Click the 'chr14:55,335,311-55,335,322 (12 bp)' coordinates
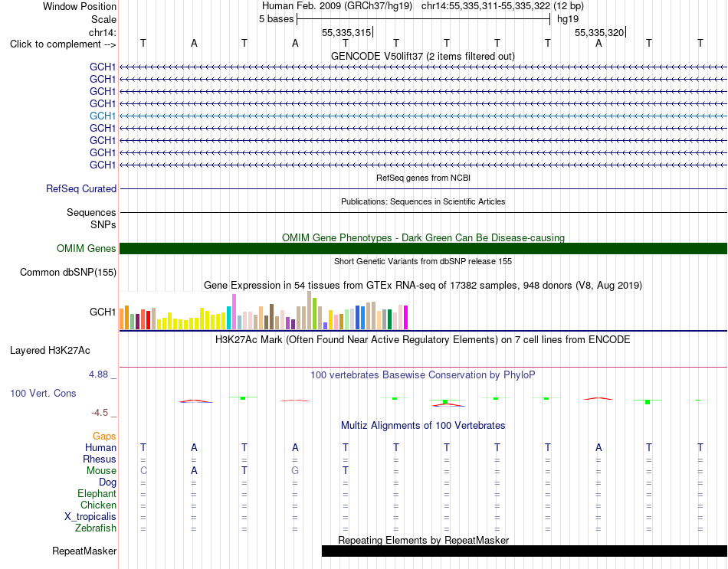Viewport: 728px width, 569px height. click(503, 6)
